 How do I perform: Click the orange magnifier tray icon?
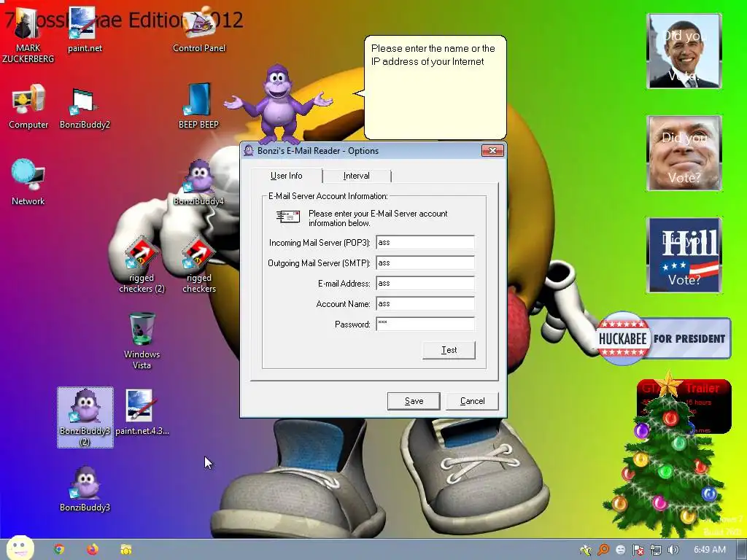click(x=603, y=550)
